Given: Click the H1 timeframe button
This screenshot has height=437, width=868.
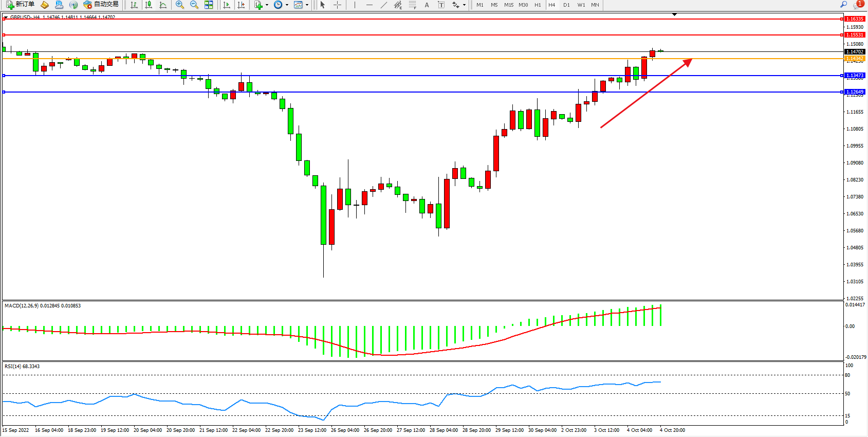Looking at the screenshot, I should coord(538,5).
